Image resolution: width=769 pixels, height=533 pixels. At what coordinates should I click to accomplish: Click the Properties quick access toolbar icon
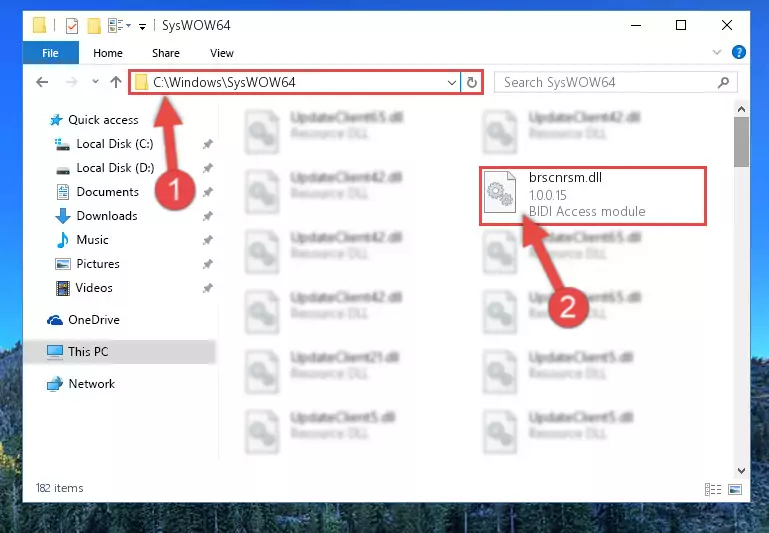[72, 25]
